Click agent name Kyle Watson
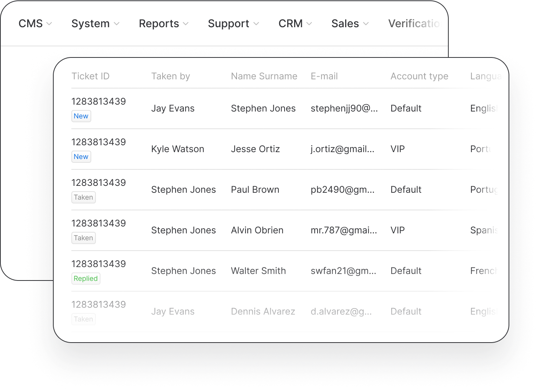540x392 pixels. pyautogui.click(x=178, y=149)
